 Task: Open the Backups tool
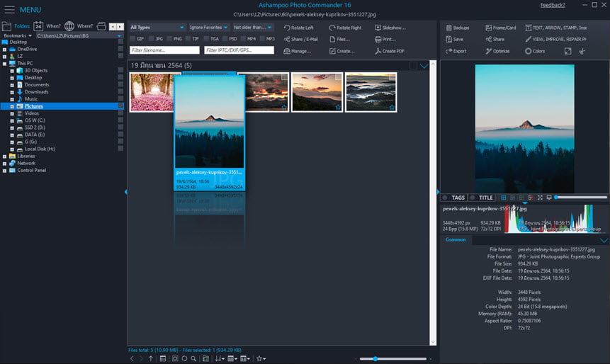(458, 28)
